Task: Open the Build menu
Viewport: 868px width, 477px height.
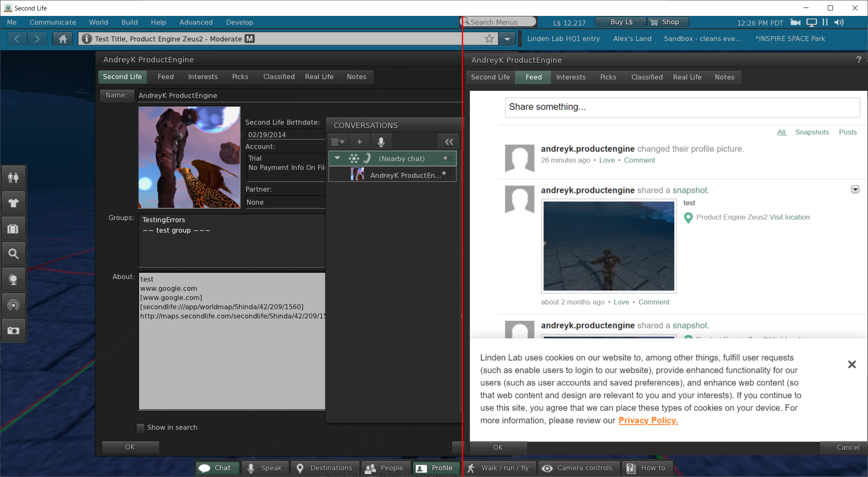Action: [x=129, y=22]
